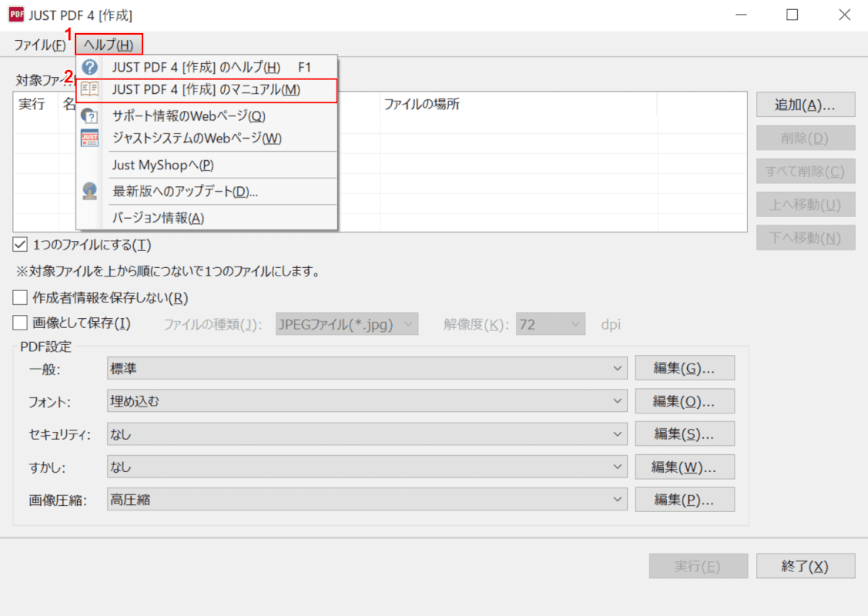Open the ファイル(F) menu
868x616 pixels.
(x=39, y=45)
